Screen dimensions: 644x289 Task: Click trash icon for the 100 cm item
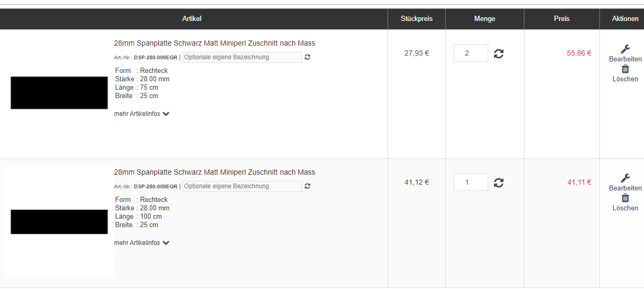625,198
